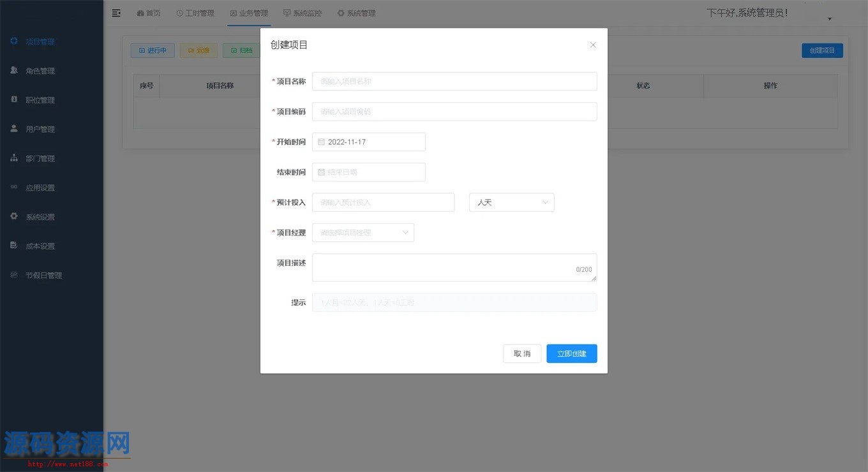Click into the 项目描述 text area

click(x=454, y=267)
